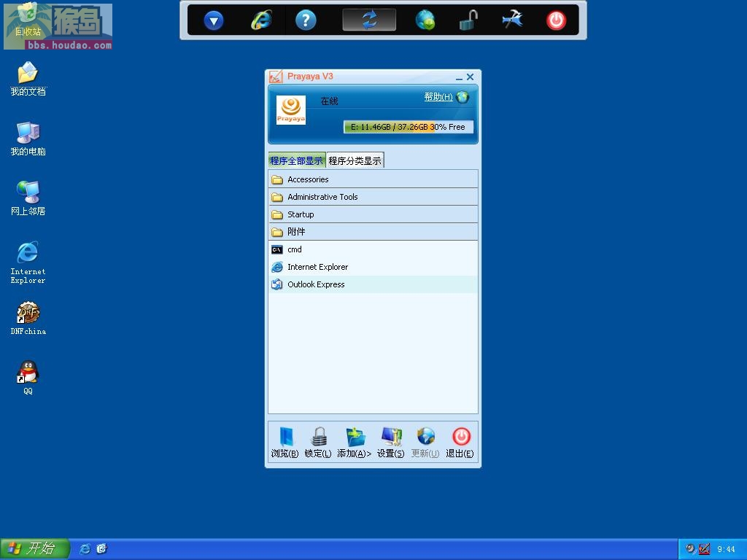Click the padlock unlock icon in top toolbar

pyautogui.click(x=468, y=20)
